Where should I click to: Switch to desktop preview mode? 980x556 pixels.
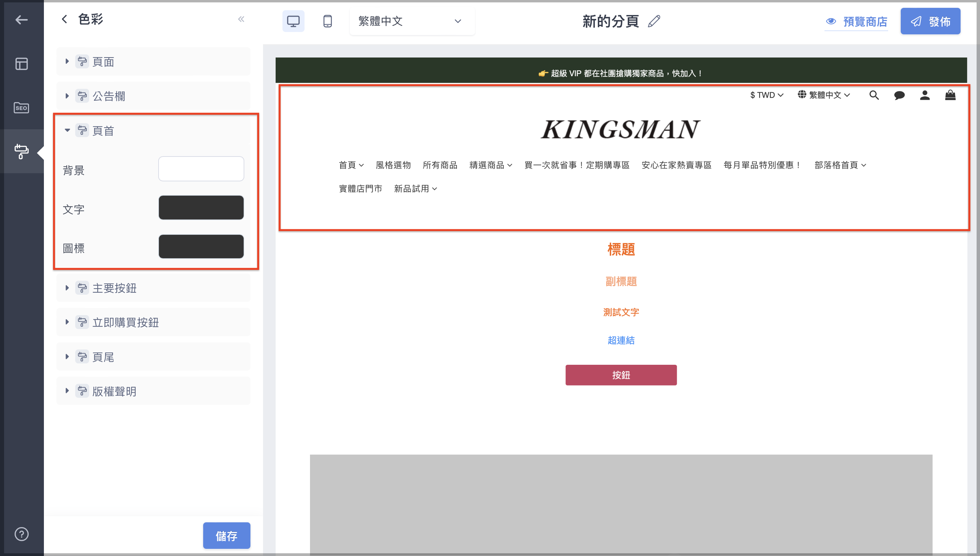point(293,21)
